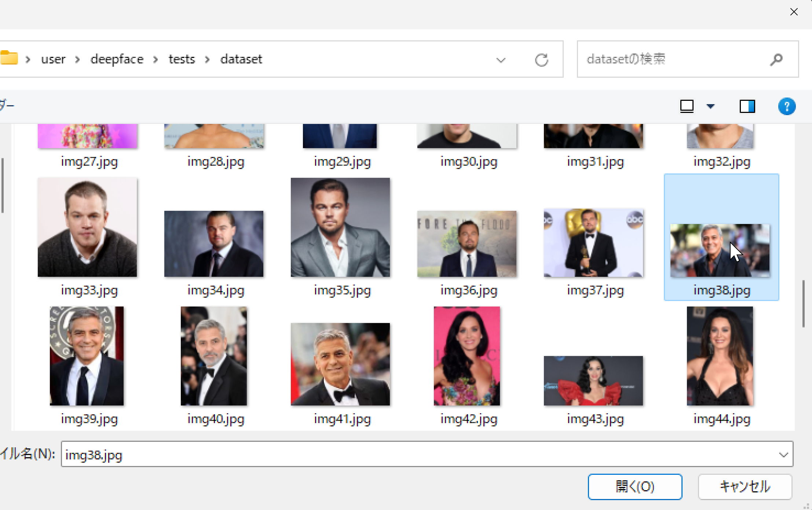Select the img28.jpg thumbnail
812x510 pixels.
coord(214,136)
